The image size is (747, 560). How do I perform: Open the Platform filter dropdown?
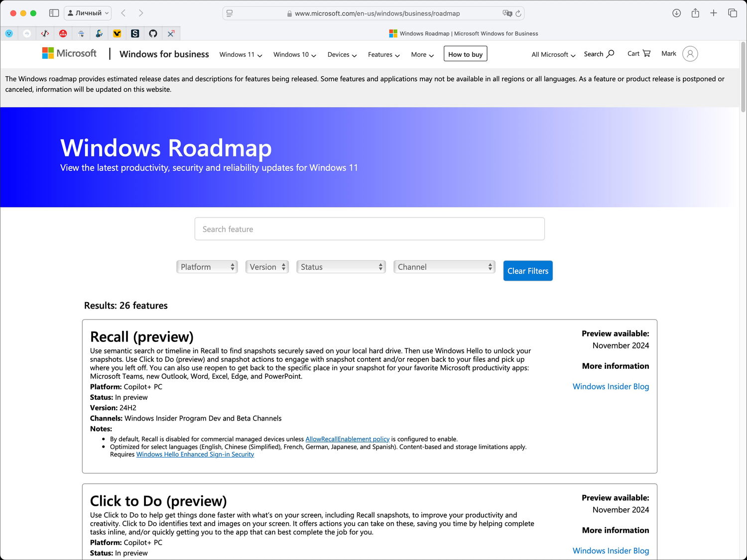coord(207,267)
